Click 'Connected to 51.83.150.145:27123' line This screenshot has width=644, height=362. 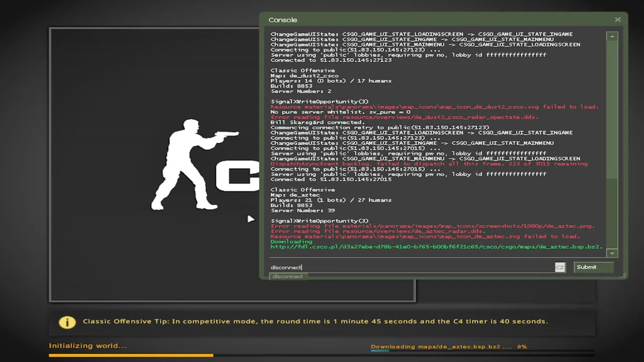pyautogui.click(x=331, y=60)
